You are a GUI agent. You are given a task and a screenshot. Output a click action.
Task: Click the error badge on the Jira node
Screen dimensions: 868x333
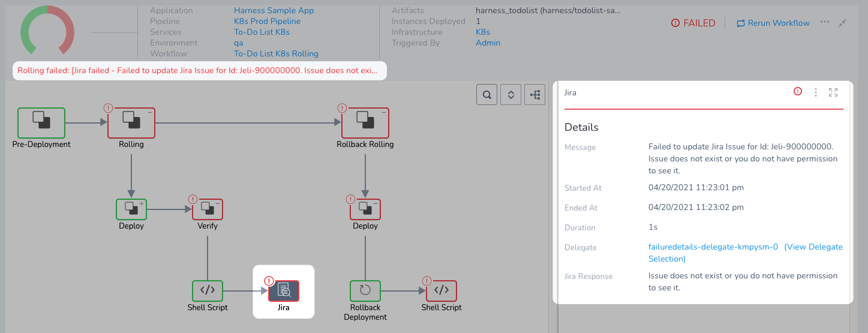[269, 280]
